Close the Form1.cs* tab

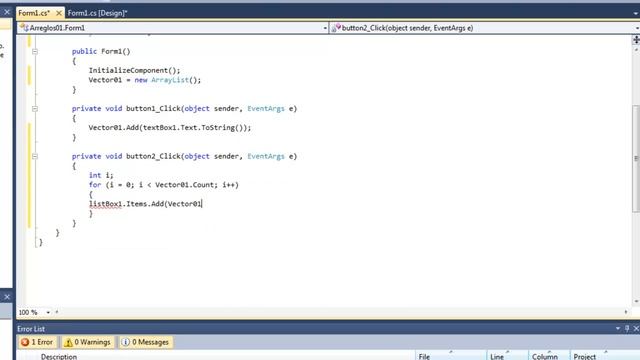click(59, 13)
